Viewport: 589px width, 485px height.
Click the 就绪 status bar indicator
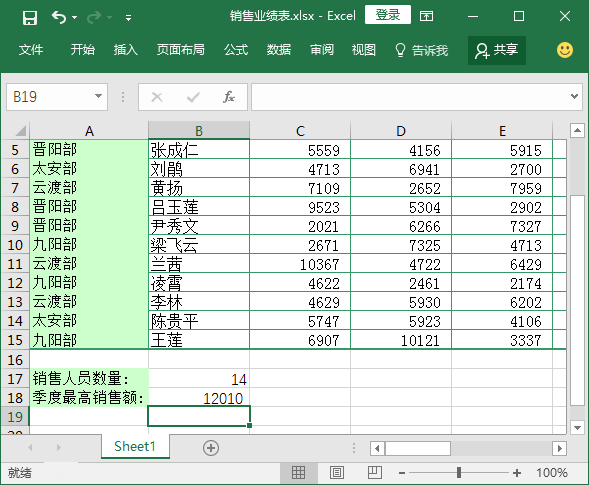tap(20, 473)
